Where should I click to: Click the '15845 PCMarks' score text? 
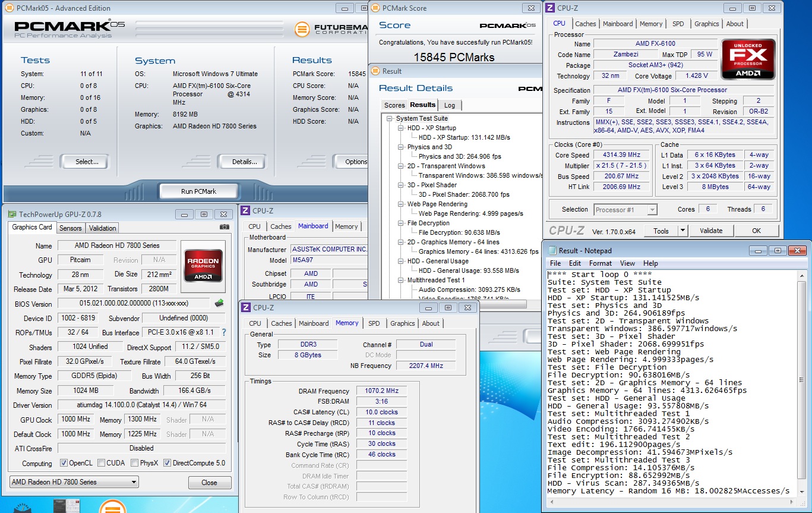click(x=454, y=58)
